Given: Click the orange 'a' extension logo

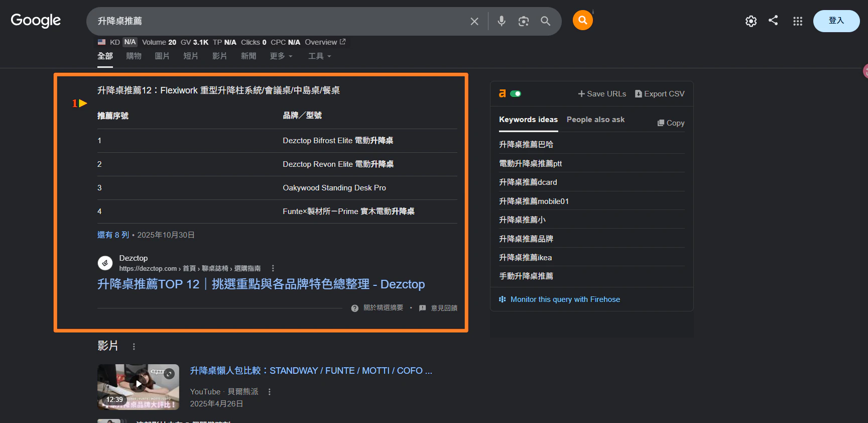Looking at the screenshot, I should pyautogui.click(x=502, y=93).
